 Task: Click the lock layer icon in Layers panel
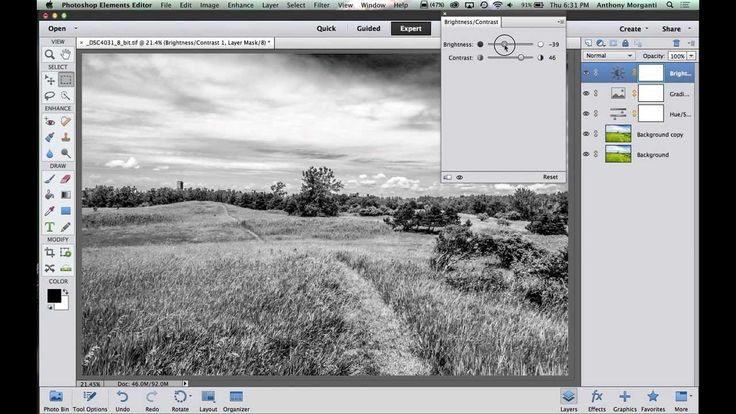point(625,43)
